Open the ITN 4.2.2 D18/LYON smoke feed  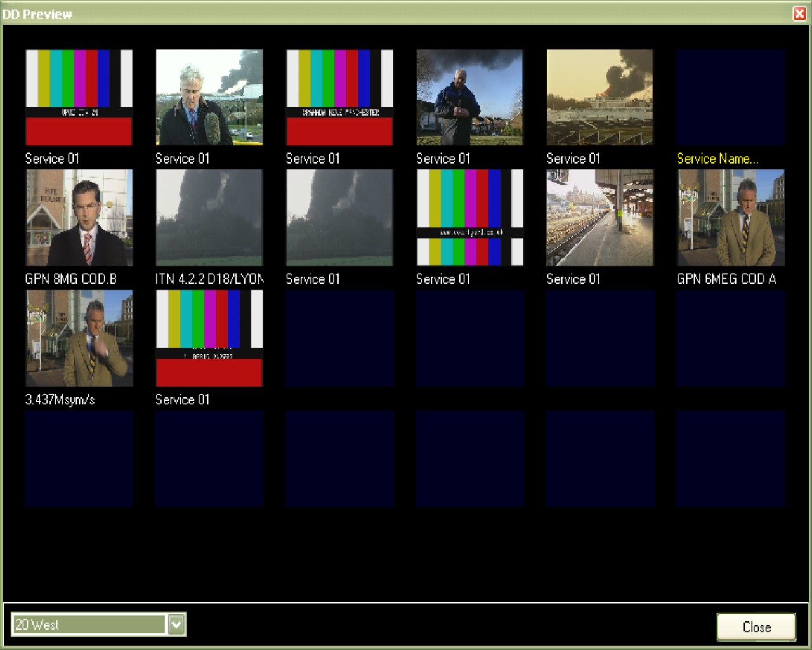point(209,218)
